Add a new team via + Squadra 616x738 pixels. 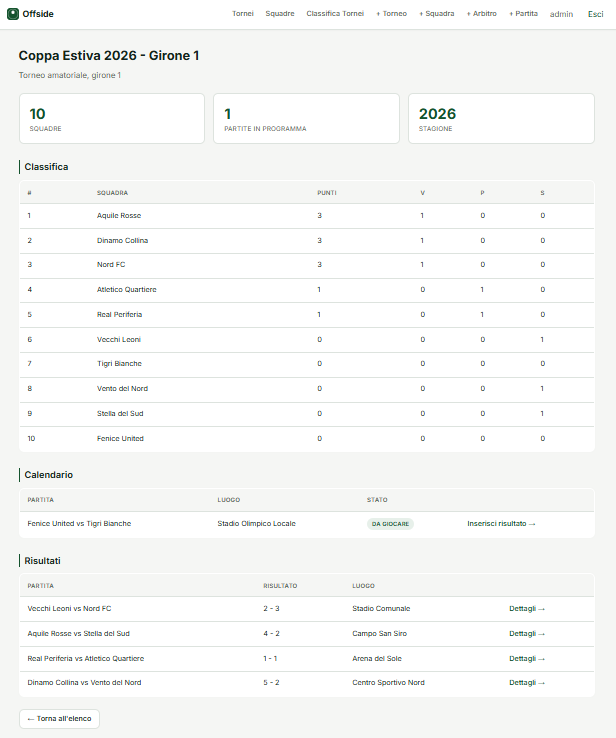pos(437,14)
